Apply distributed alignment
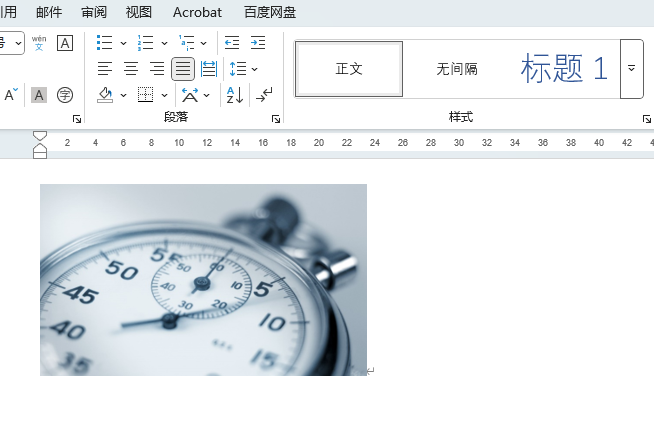The width and height of the screenshot is (654, 448). [209, 68]
